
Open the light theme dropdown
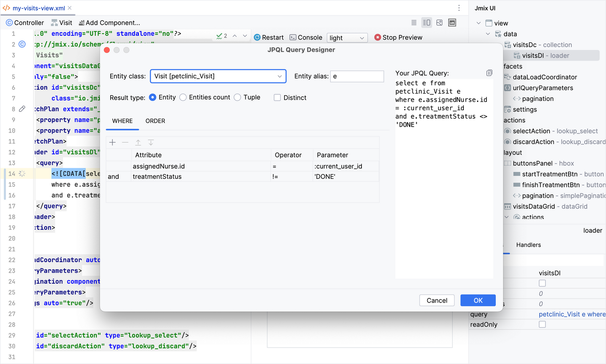click(347, 38)
